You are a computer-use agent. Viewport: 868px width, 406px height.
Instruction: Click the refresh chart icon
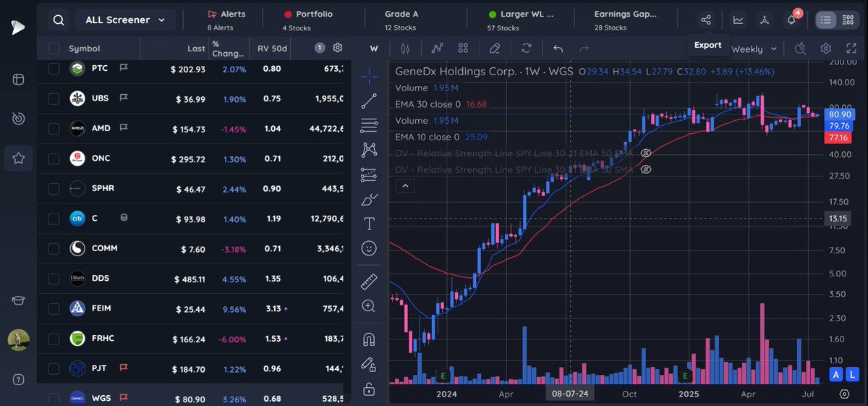(x=526, y=49)
